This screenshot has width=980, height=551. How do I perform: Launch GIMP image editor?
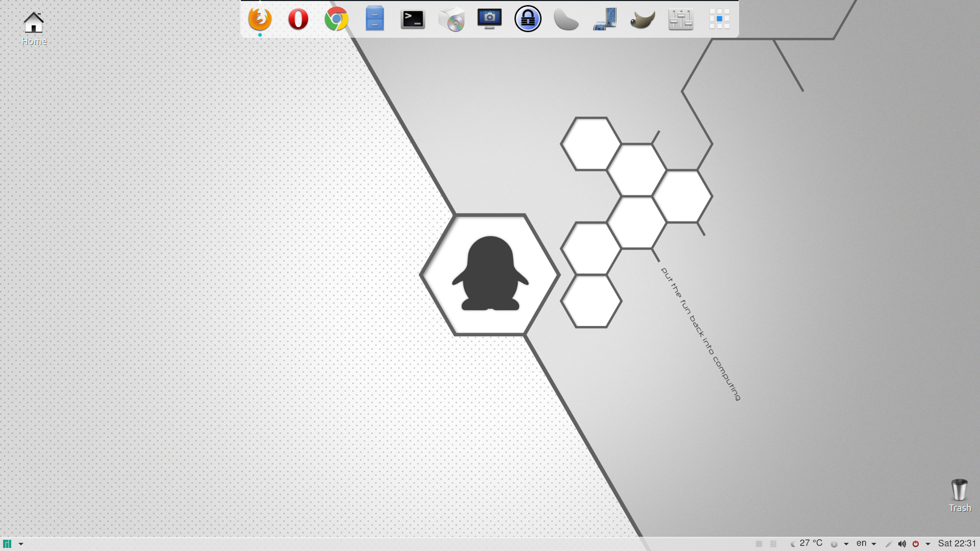(x=642, y=19)
